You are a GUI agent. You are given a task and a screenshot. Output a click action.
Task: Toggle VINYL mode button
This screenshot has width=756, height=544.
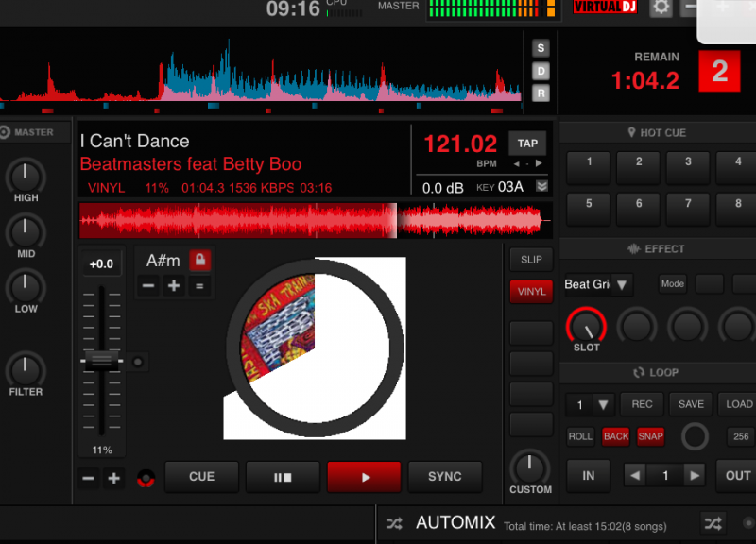click(x=531, y=292)
